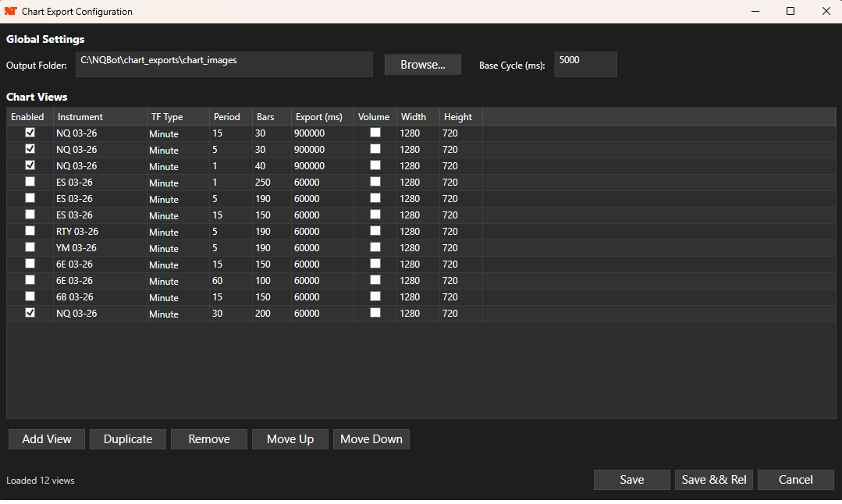
Task: Click the Save && Rel button
Action: click(713, 479)
